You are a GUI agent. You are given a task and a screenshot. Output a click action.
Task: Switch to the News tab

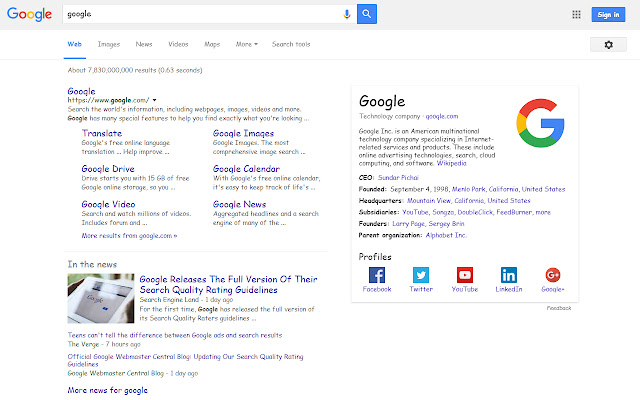[144, 44]
